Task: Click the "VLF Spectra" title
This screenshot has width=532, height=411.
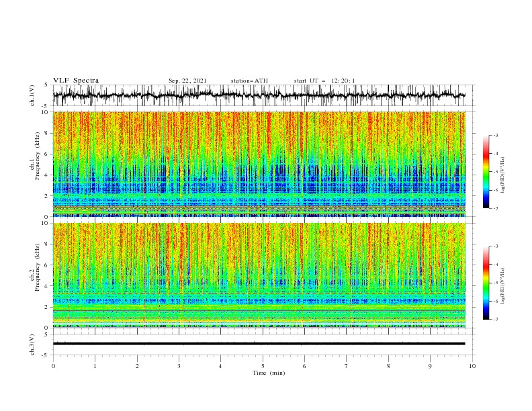Action: pos(76,81)
